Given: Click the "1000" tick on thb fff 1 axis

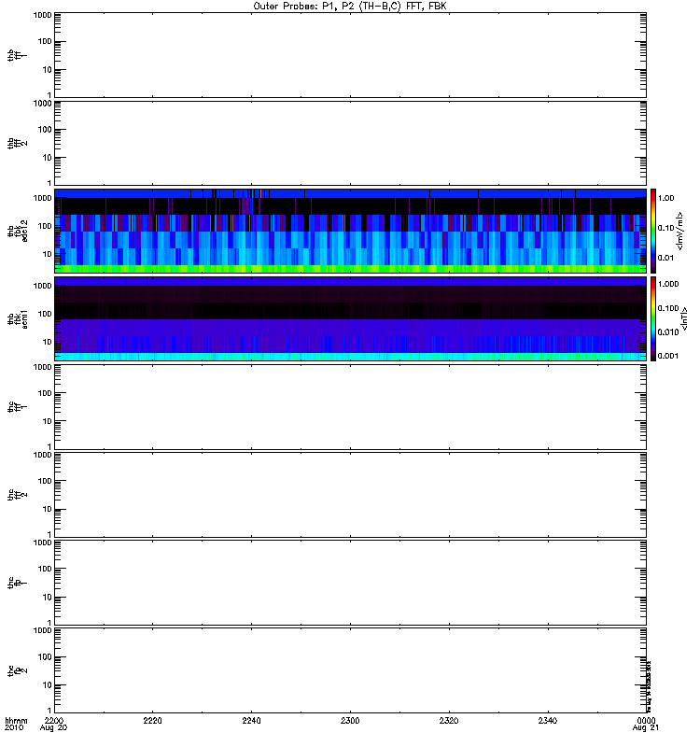Looking at the screenshot, I should [42, 15].
